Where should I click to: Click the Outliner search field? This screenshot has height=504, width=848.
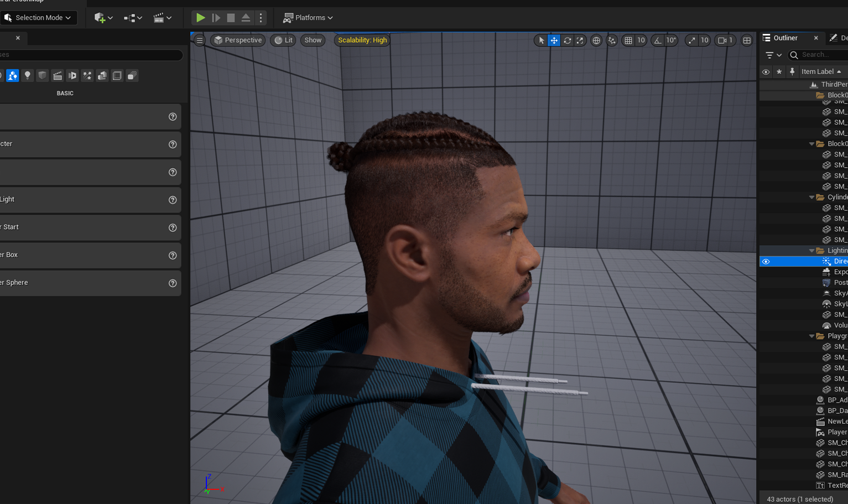[818, 55]
